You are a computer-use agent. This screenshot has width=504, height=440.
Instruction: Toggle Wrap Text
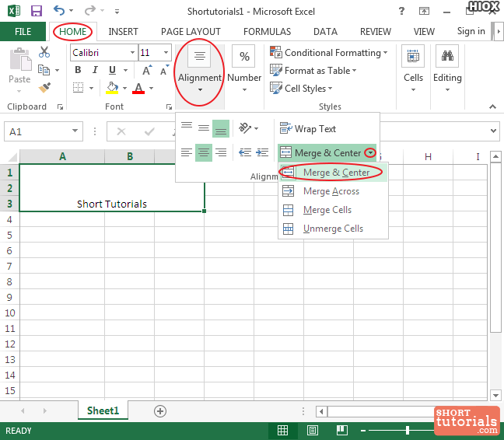coord(307,129)
